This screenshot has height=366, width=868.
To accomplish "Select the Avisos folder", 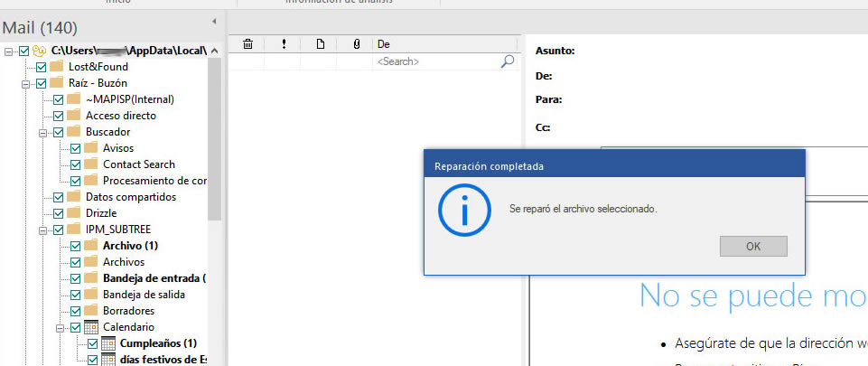I will pyautogui.click(x=118, y=148).
